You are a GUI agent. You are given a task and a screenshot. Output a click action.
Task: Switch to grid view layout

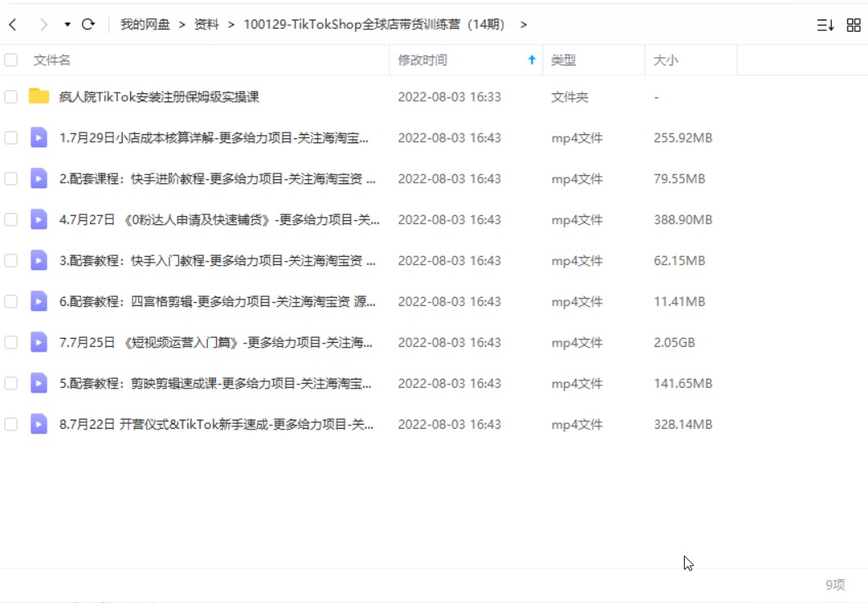(x=853, y=25)
